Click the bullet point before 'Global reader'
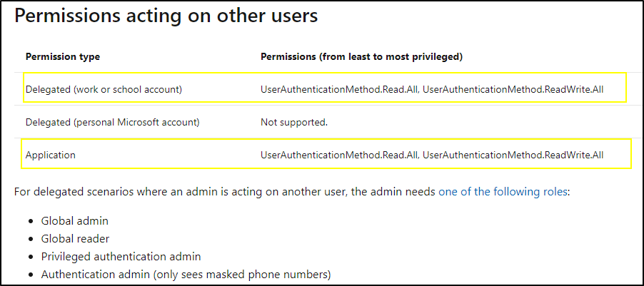 tap(29, 239)
